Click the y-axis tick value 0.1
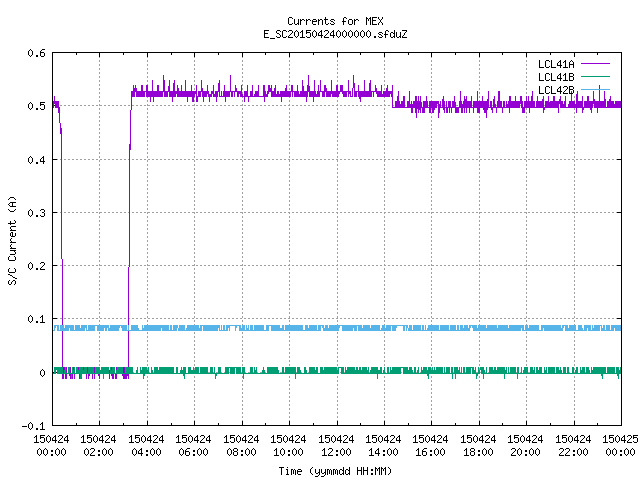This screenshot has height=480, width=640. (x=36, y=319)
